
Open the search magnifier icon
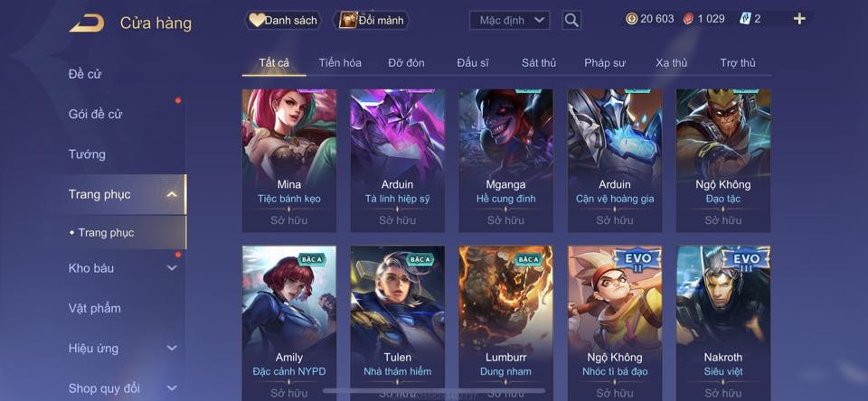[x=571, y=21]
